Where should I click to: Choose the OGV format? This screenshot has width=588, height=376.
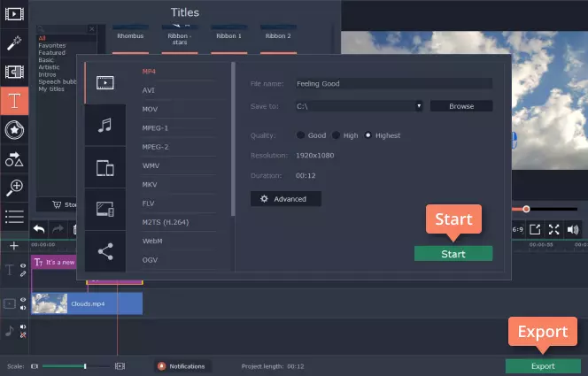tap(150, 260)
